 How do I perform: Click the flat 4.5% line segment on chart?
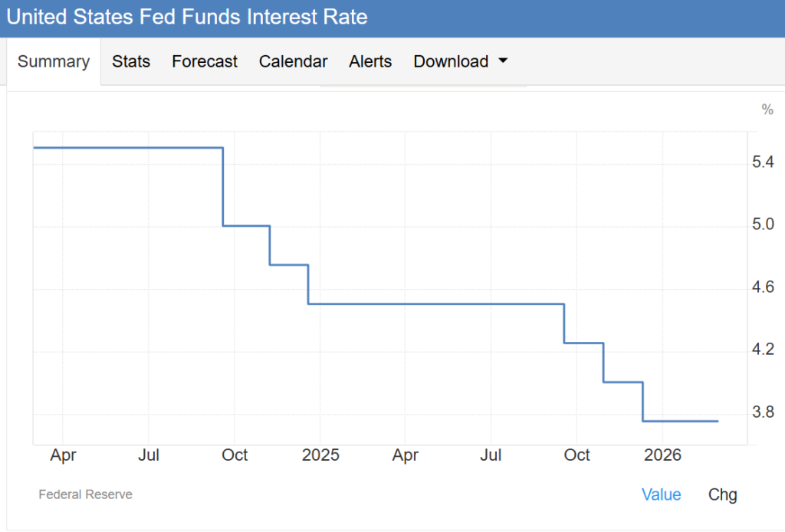(x=437, y=304)
